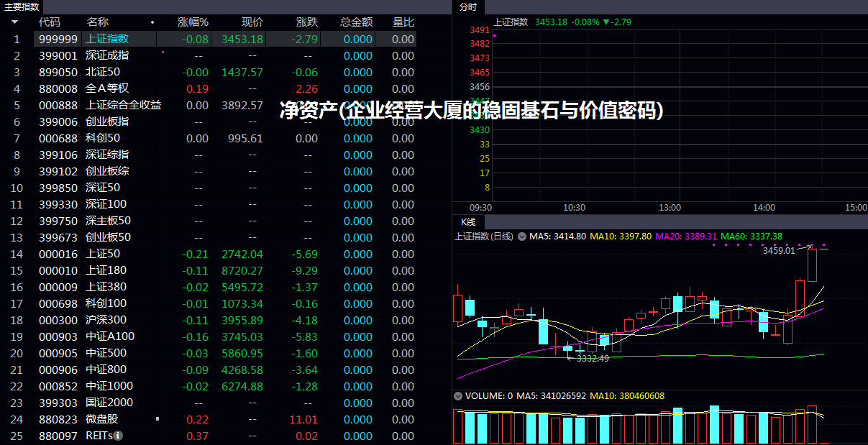The image size is (868, 445).
Task: Click the MA20: 3389.31 label
Action: (x=686, y=236)
